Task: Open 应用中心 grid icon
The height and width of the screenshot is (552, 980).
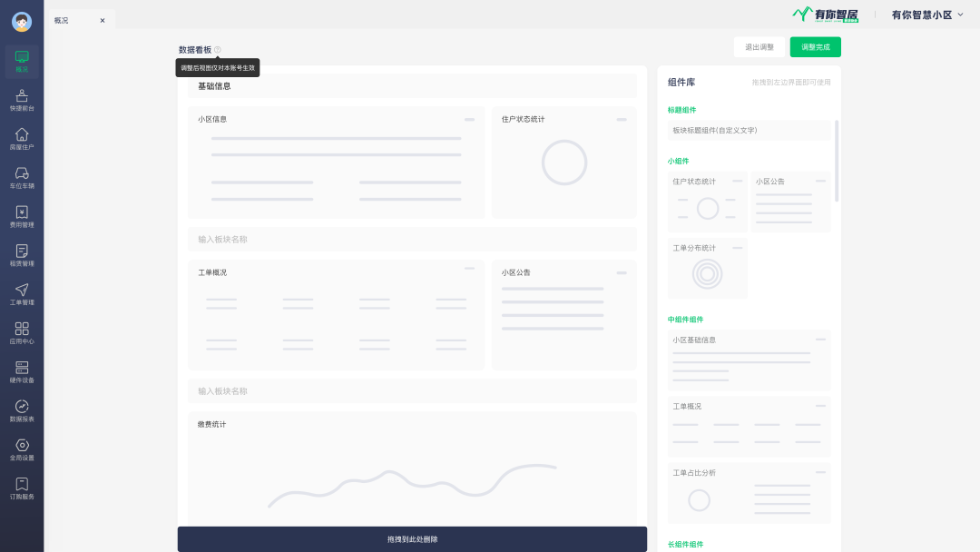Action: pyautogui.click(x=22, y=332)
